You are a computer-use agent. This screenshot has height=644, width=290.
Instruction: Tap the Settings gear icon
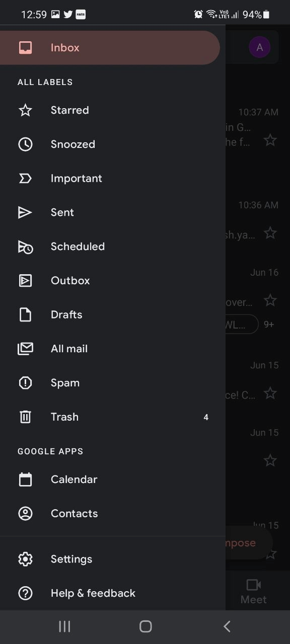[x=25, y=559]
